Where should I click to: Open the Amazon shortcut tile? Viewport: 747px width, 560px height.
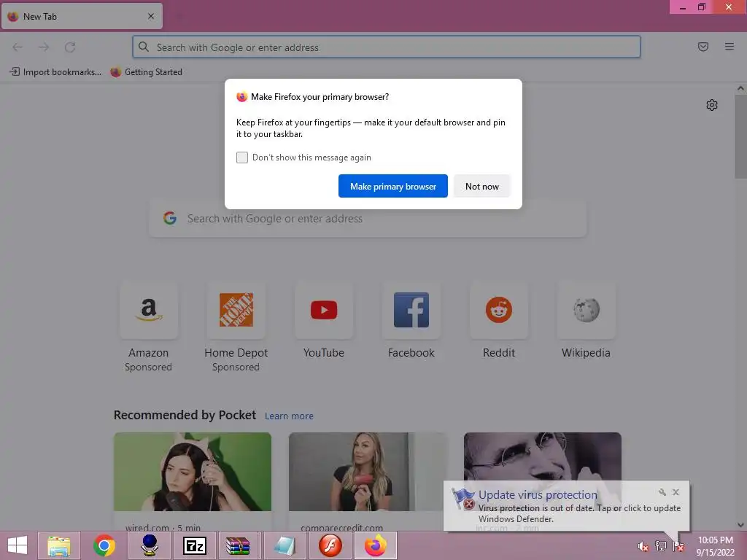[149, 310]
